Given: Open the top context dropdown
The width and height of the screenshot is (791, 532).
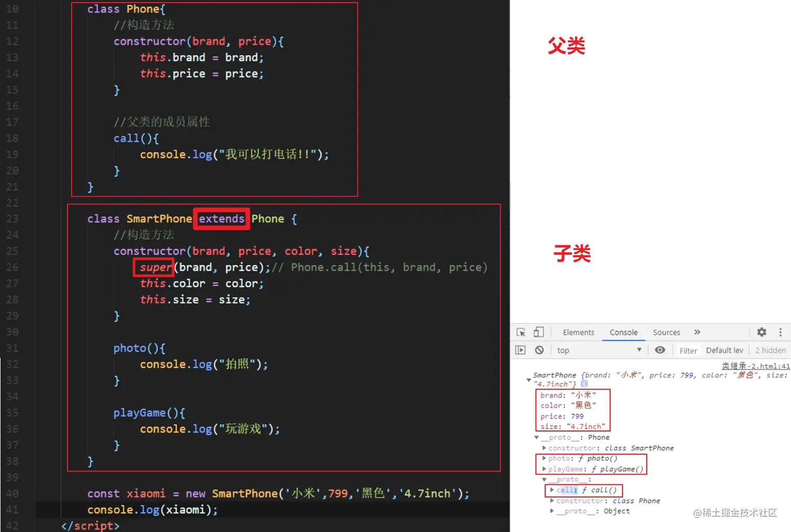Looking at the screenshot, I should 599,350.
